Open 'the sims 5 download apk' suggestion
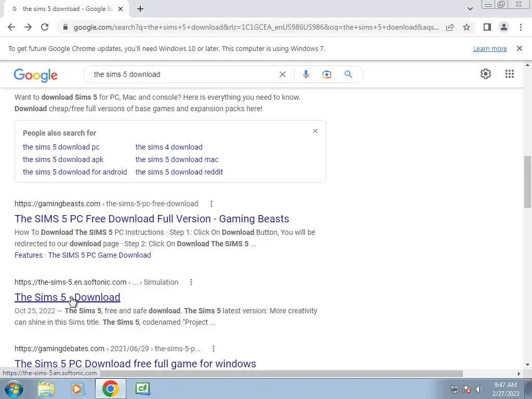 coord(63,159)
